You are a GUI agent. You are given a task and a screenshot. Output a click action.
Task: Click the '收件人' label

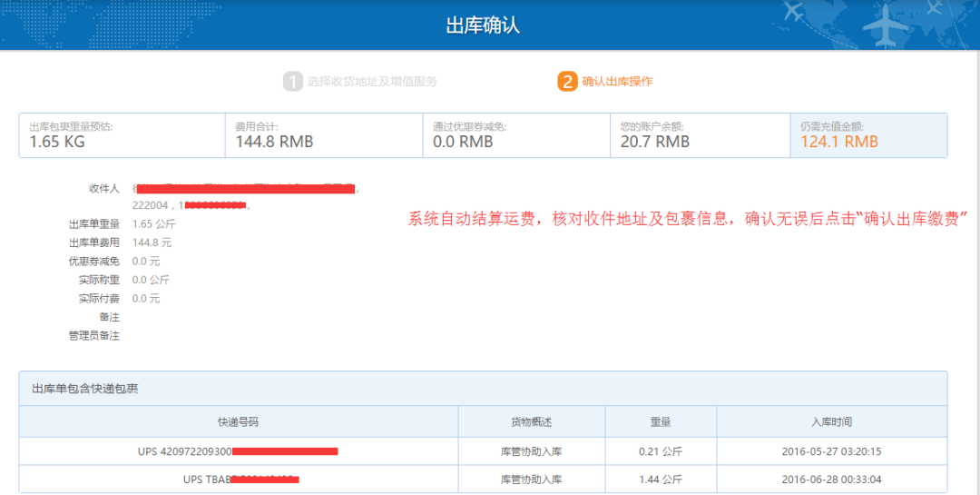point(103,188)
